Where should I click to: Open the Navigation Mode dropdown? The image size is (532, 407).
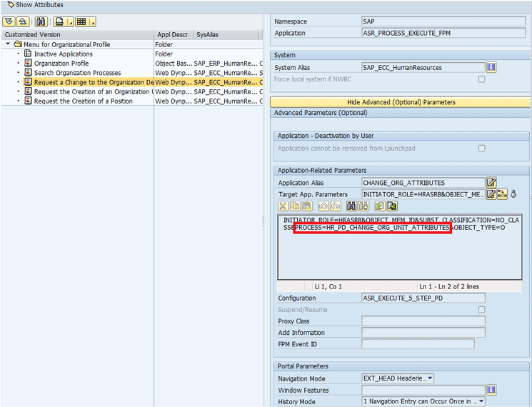coord(430,378)
